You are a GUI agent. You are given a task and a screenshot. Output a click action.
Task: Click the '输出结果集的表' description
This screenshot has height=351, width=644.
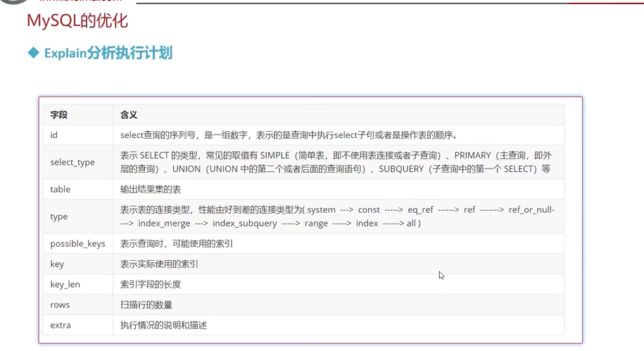[x=151, y=190]
